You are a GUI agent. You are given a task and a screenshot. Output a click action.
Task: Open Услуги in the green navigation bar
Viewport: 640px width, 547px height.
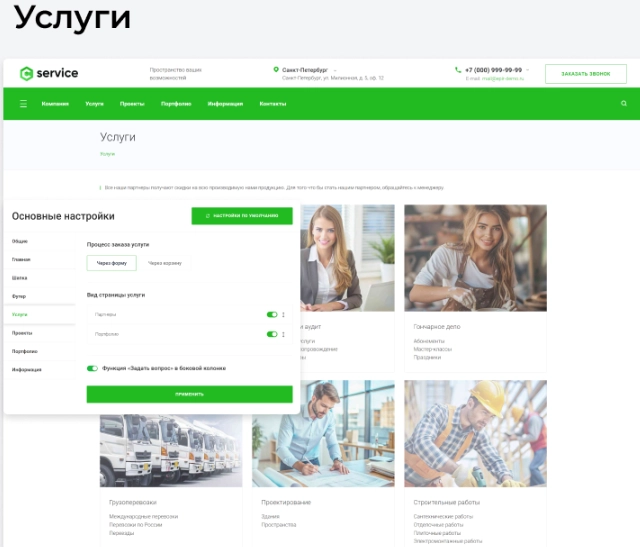(x=94, y=104)
